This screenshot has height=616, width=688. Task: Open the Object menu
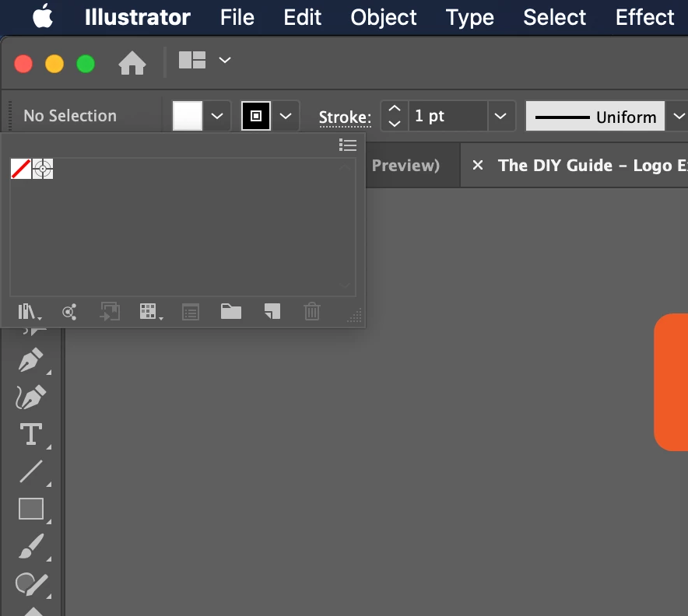383,18
